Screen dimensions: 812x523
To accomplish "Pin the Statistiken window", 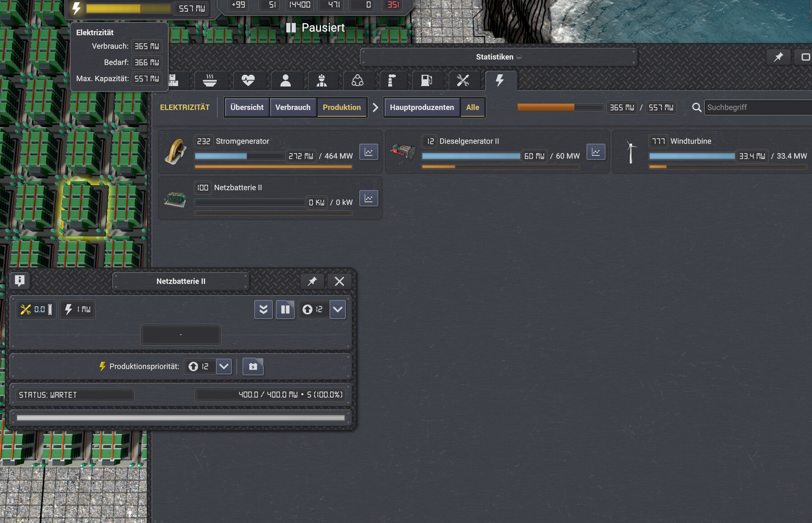I will point(779,57).
